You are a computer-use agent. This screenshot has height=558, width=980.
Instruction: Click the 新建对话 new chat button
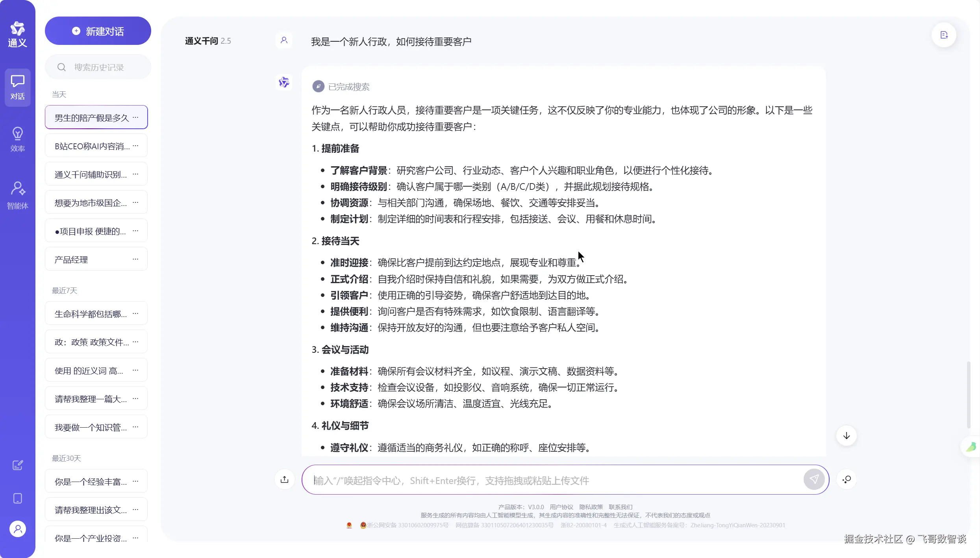98,31
